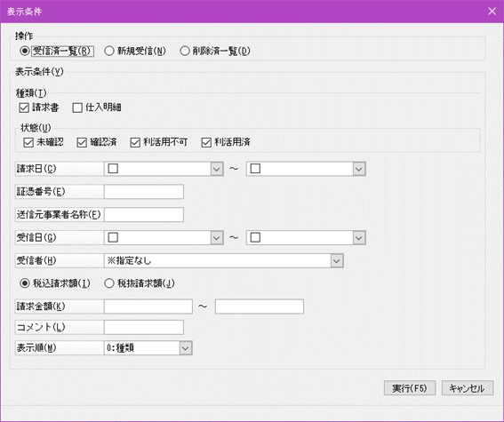
Task: Click the コメント input field
Action: click(x=144, y=327)
